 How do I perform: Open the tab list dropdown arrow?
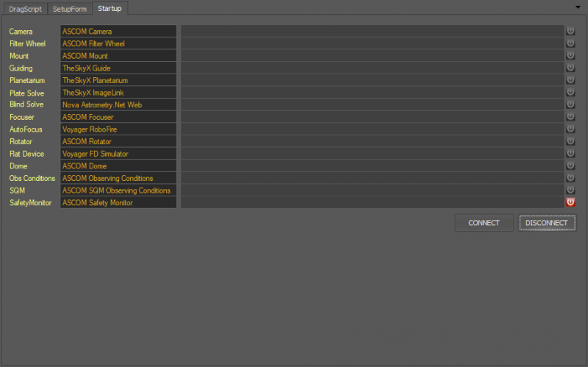[578, 7]
